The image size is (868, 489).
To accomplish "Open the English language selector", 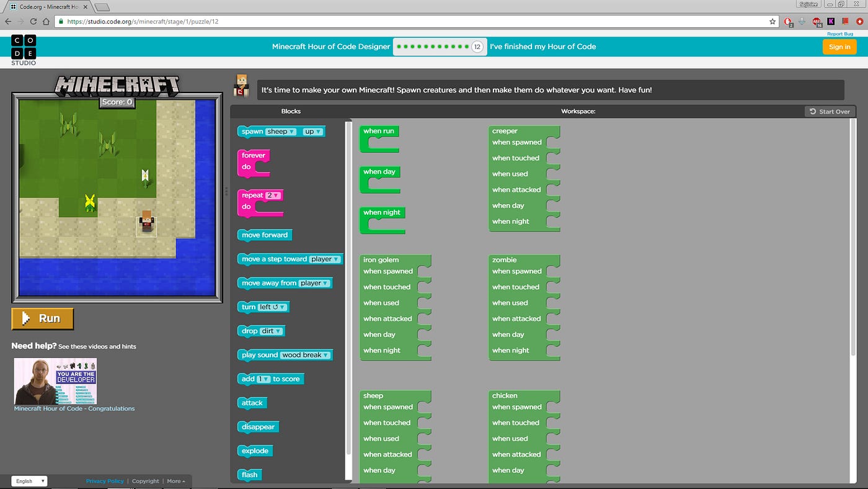I will [x=29, y=481].
